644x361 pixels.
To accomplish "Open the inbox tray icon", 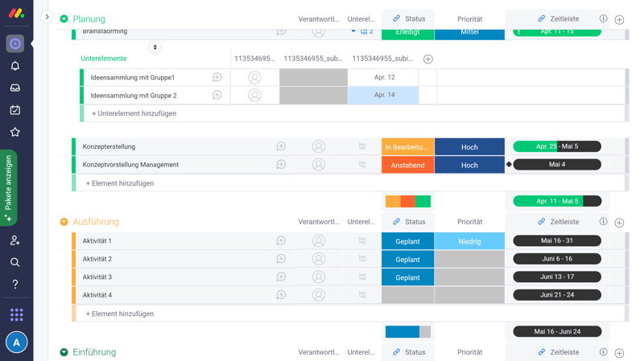I will point(15,88).
